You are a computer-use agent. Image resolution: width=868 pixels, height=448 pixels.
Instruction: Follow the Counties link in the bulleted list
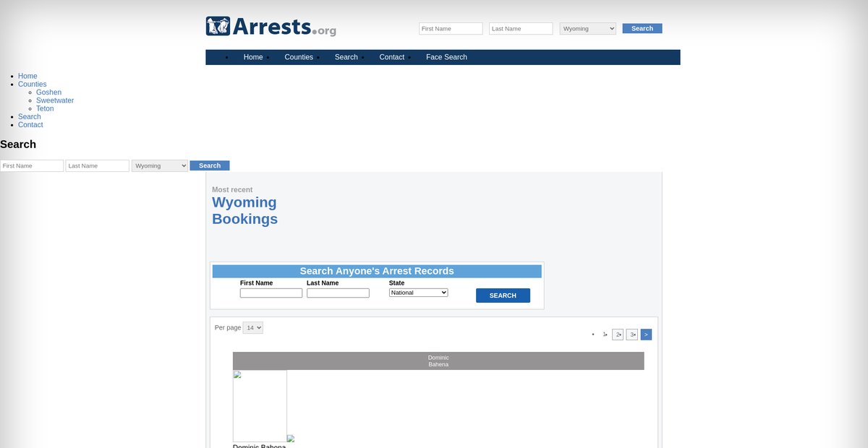(x=33, y=85)
